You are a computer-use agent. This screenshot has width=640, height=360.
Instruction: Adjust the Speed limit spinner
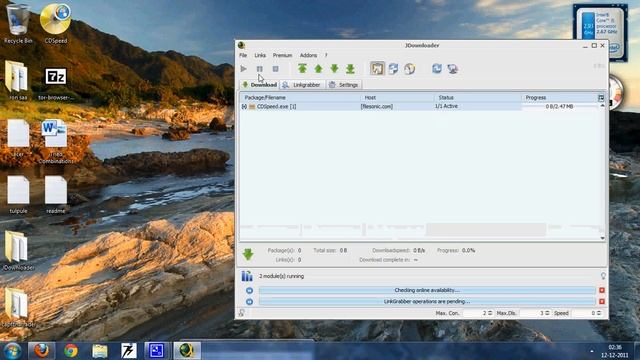point(599,313)
